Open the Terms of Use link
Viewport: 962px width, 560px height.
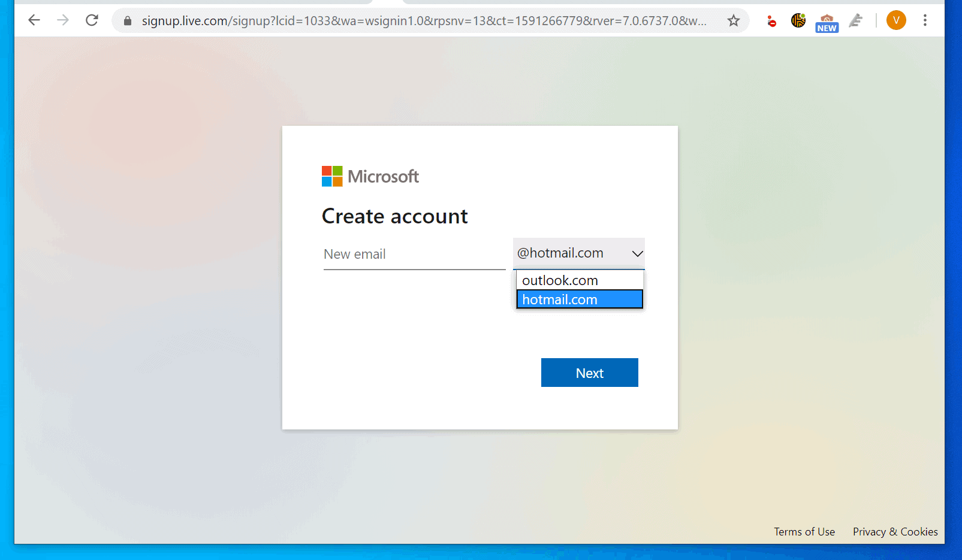[804, 531]
